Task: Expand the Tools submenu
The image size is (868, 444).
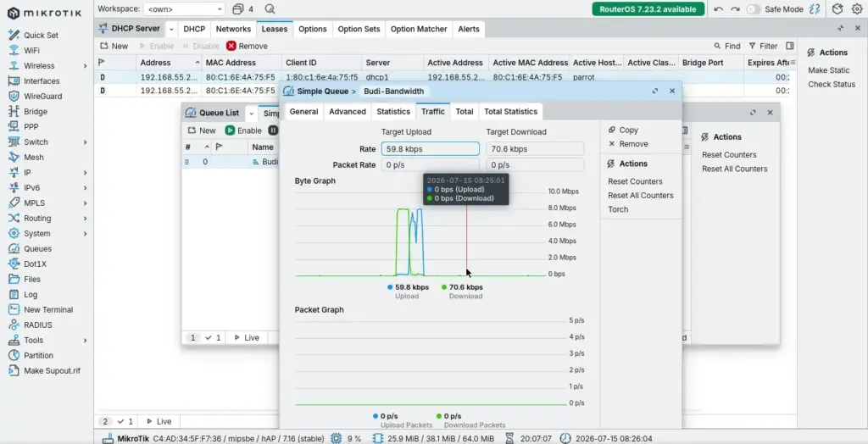Action: (86, 341)
